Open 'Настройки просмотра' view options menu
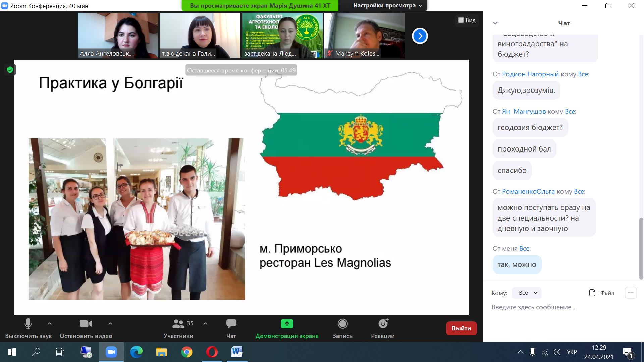 [387, 5]
